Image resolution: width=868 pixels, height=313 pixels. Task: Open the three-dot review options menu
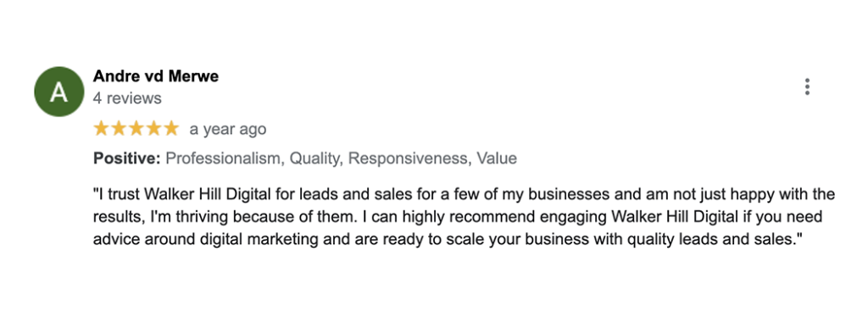tap(807, 87)
